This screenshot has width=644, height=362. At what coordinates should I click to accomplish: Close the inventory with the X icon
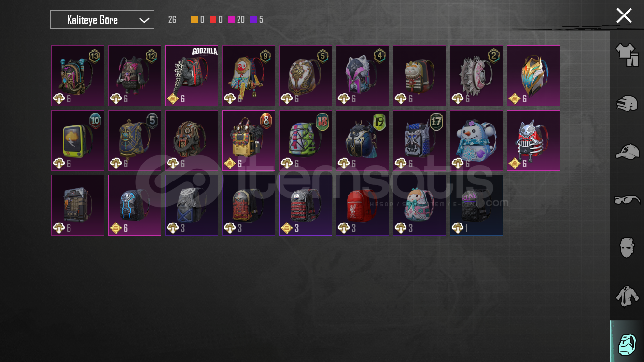pos(624,15)
